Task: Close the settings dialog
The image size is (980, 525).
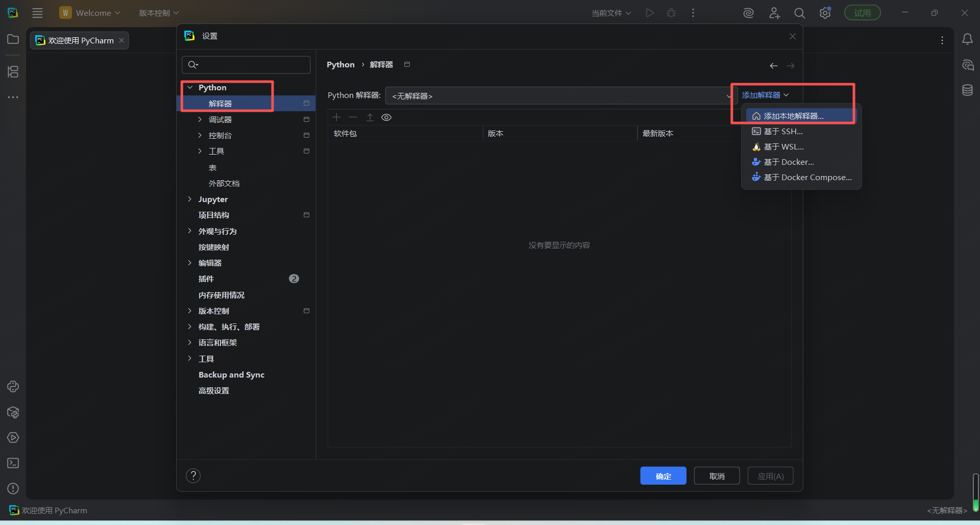Action: [x=792, y=36]
